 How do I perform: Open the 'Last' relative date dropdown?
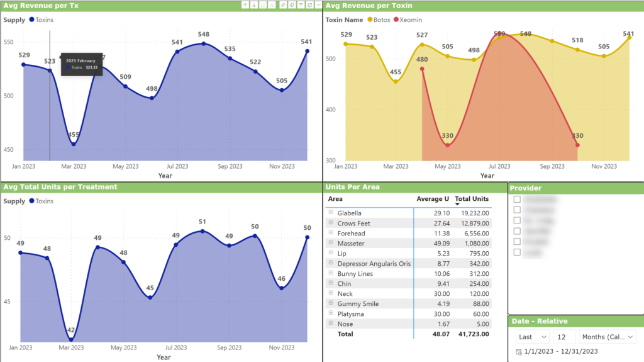tap(533, 337)
